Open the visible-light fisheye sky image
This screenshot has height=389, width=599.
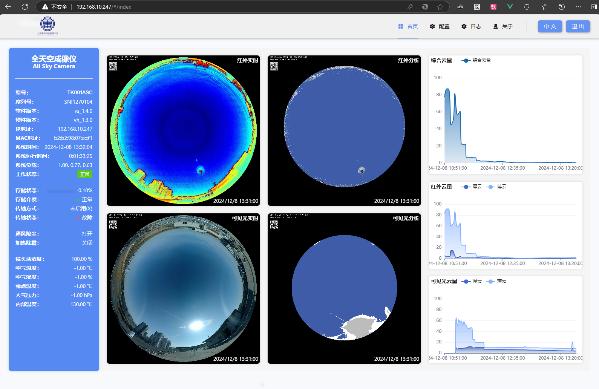click(183, 289)
